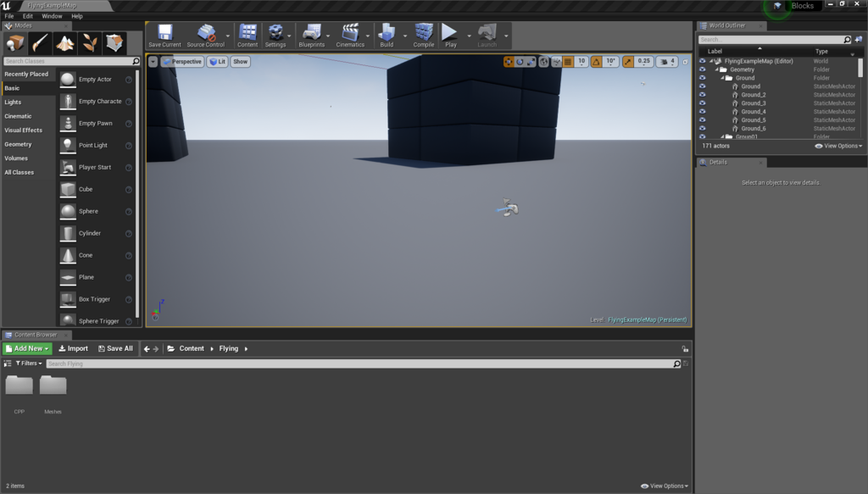Screen dimensions: 868x494
Task: Open the viewport options dropdown arrow
Action: (x=153, y=61)
